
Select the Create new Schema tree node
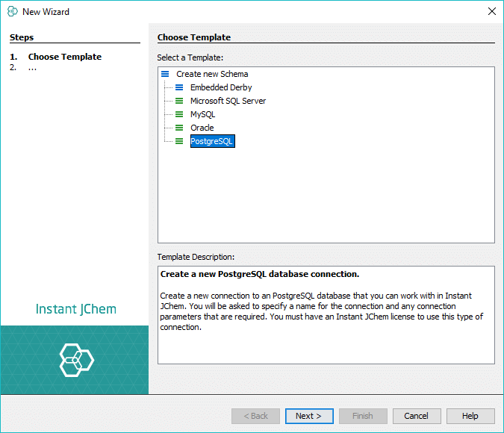click(212, 74)
